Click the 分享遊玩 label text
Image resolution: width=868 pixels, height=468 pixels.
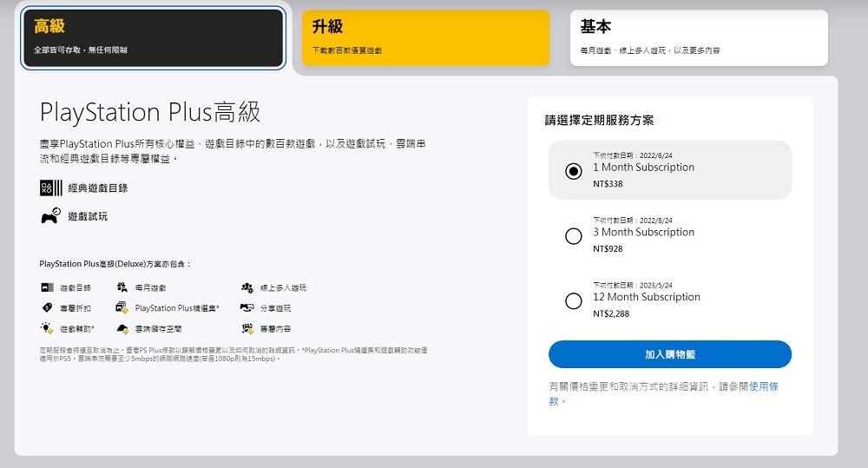(276, 308)
